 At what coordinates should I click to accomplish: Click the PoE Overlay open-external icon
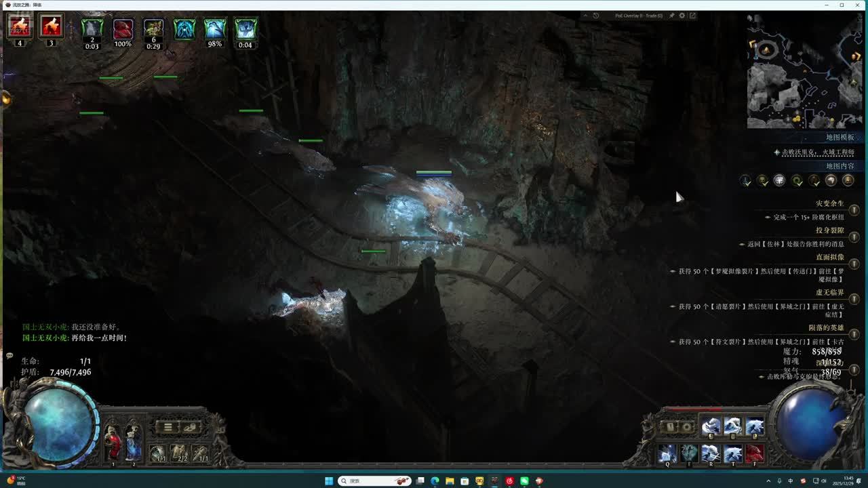[692, 16]
